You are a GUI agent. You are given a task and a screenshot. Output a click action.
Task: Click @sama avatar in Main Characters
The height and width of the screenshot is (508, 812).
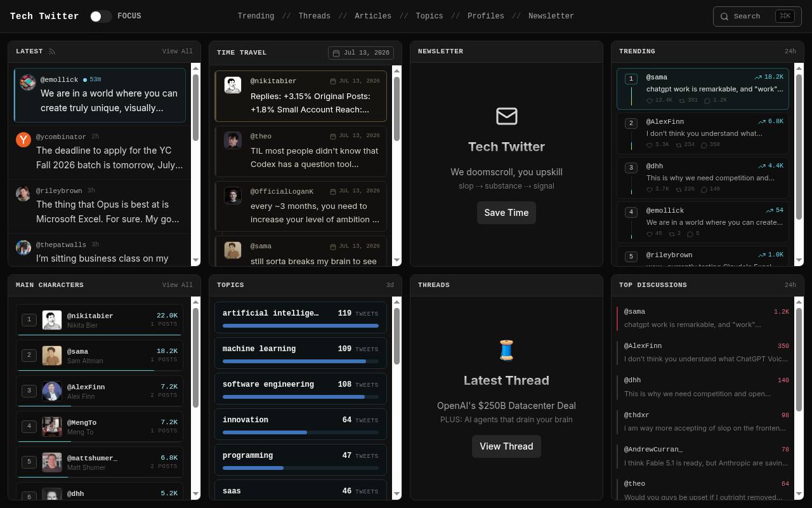tap(52, 356)
